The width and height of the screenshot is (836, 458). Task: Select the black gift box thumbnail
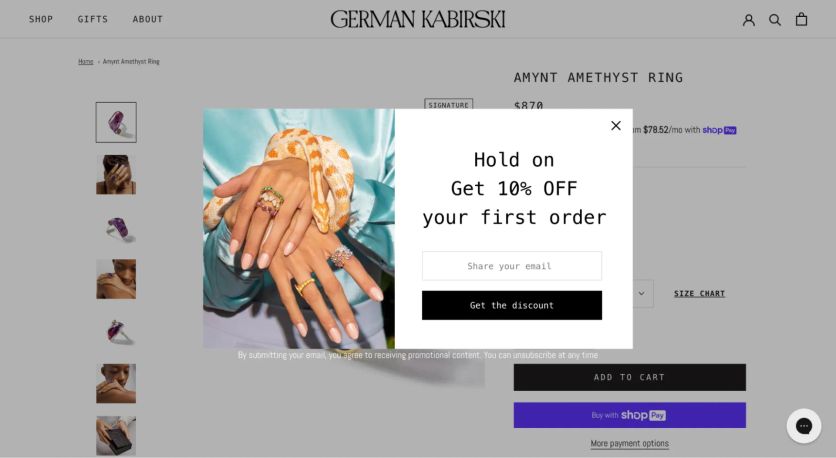coord(116,436)
